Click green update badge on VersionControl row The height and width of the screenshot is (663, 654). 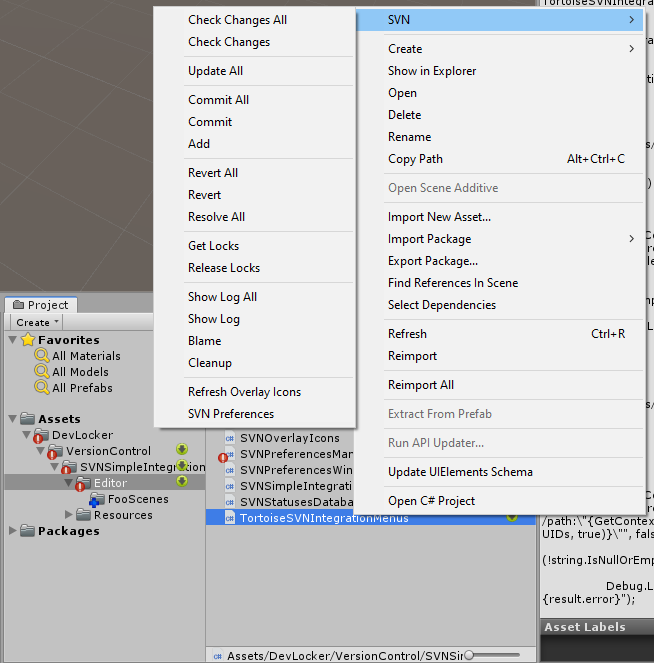[182, 449]
